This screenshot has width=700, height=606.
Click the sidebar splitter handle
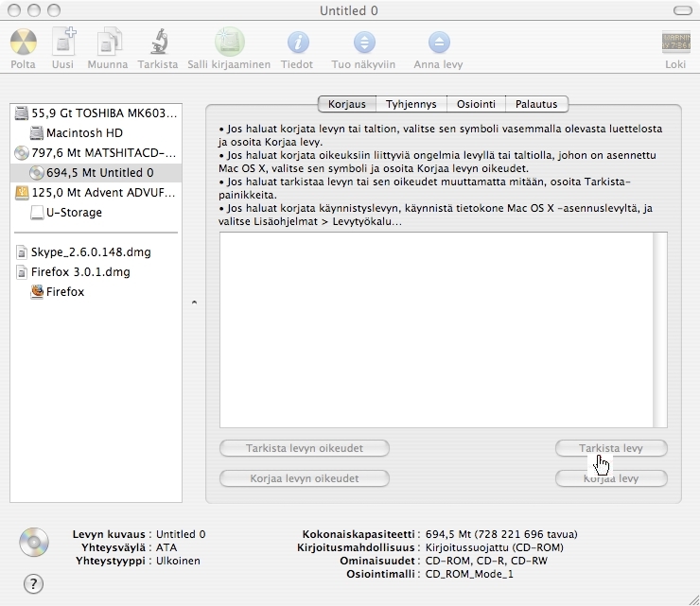point(193,303)
